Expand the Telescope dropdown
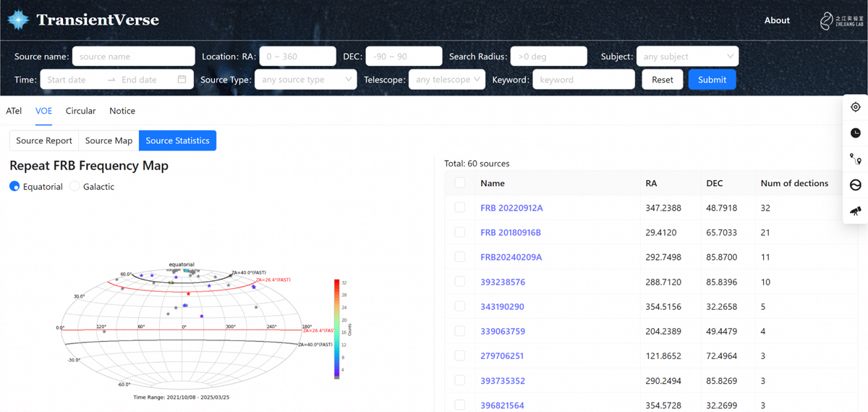Image resolution: width=868 pixels, height=412 pixels. (446, 80)
